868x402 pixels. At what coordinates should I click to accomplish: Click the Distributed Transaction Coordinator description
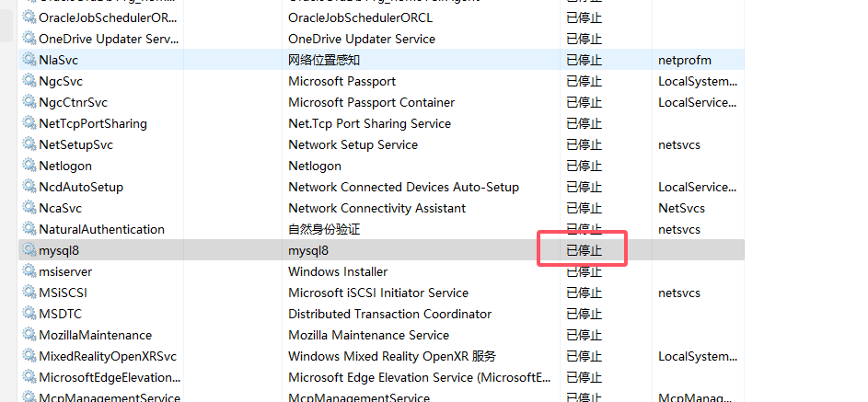[389, 314]
